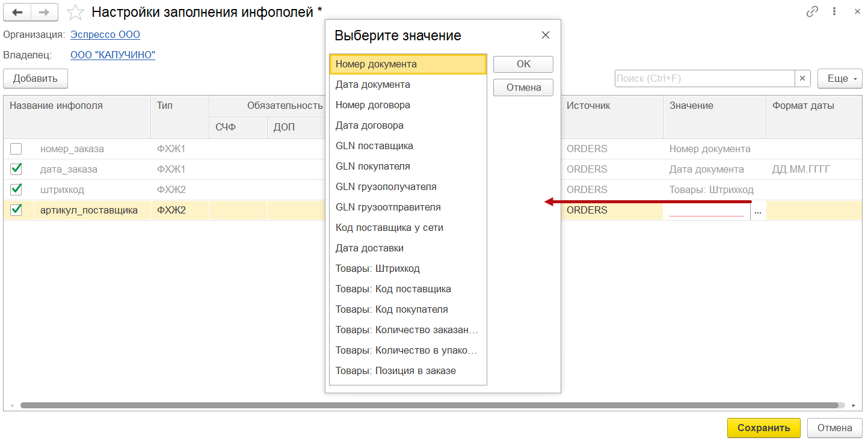Click 'Товары: Штрихкод' value in the table
This screenshot has width=868, height=442.
715,189
